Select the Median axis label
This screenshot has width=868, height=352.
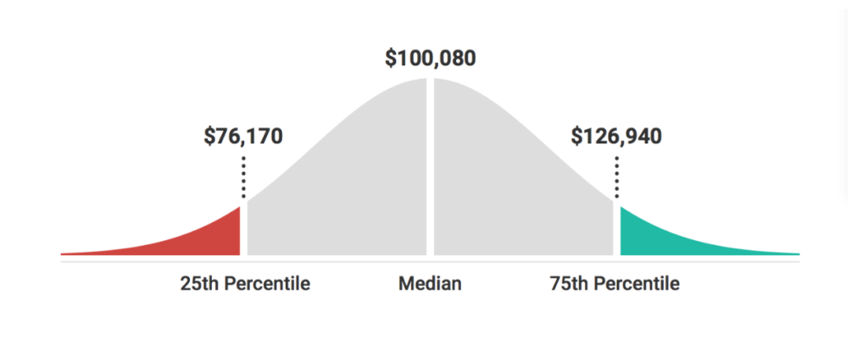point(430,284)
